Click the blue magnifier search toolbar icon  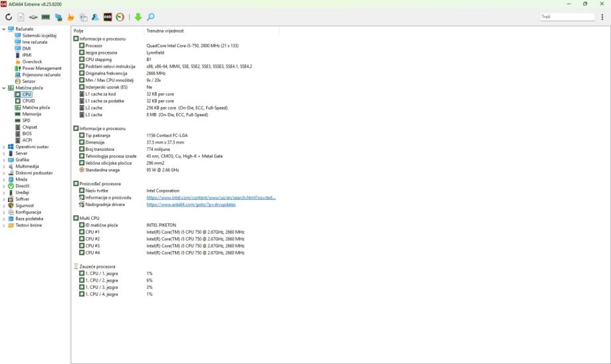click(150, 17)
